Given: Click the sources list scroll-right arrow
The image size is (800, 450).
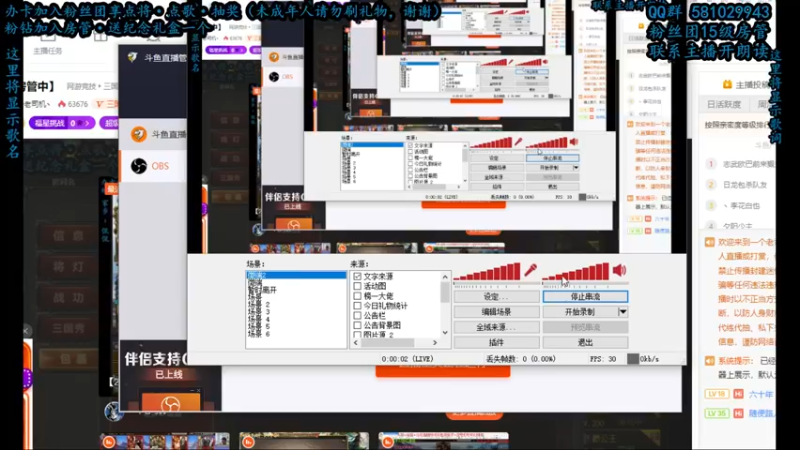Looking at the screenshot, I should 435,343.
